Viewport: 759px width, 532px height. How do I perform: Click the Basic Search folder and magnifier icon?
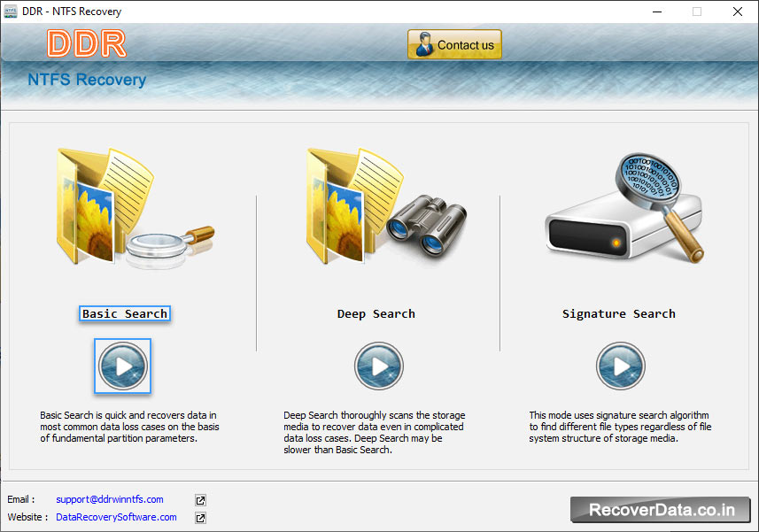(135, 207)
